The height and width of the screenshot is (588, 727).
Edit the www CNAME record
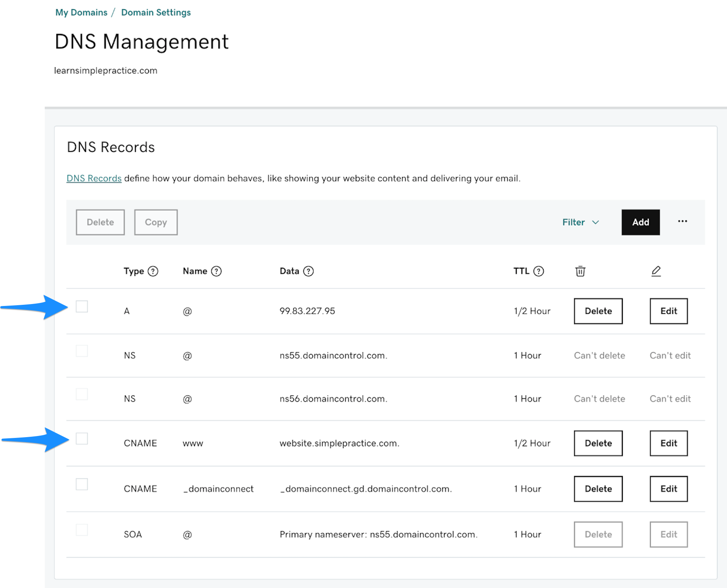point(669,443)
